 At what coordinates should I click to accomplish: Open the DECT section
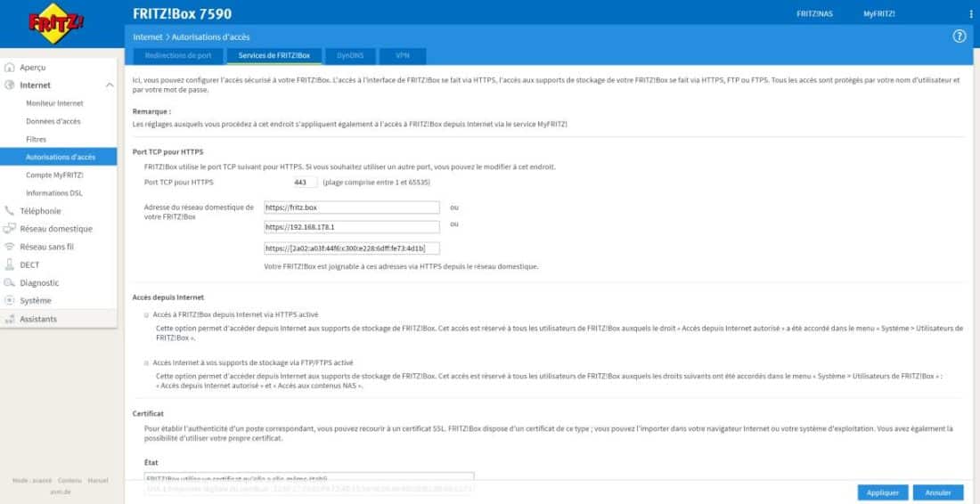pyautogui.click(x=29, y=264)
